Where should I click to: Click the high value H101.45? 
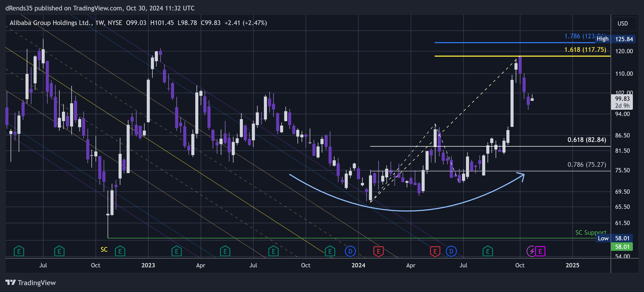162,23
